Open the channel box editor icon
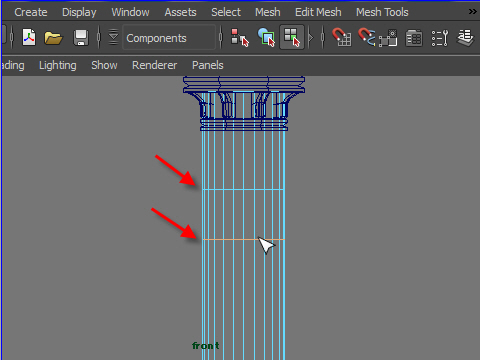The width and height of the screenshot is (480, 360). [x=414, y=38]
